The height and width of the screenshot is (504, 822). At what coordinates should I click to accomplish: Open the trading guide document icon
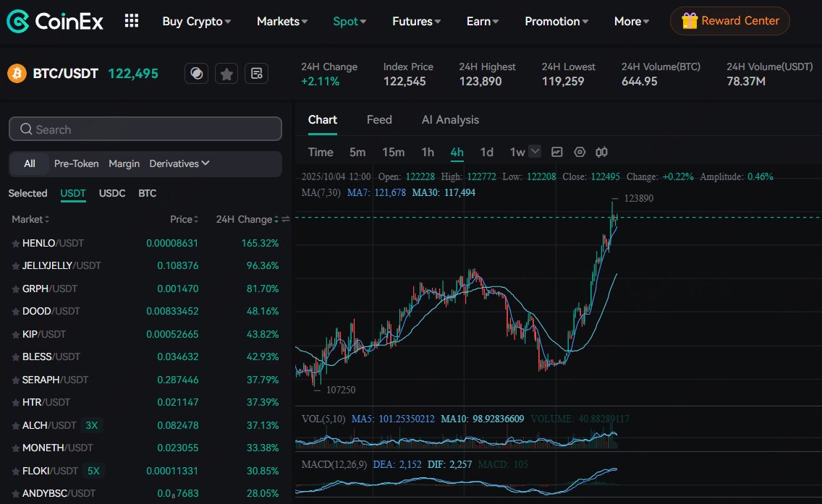pyautogui.click(x=256, y=74)
